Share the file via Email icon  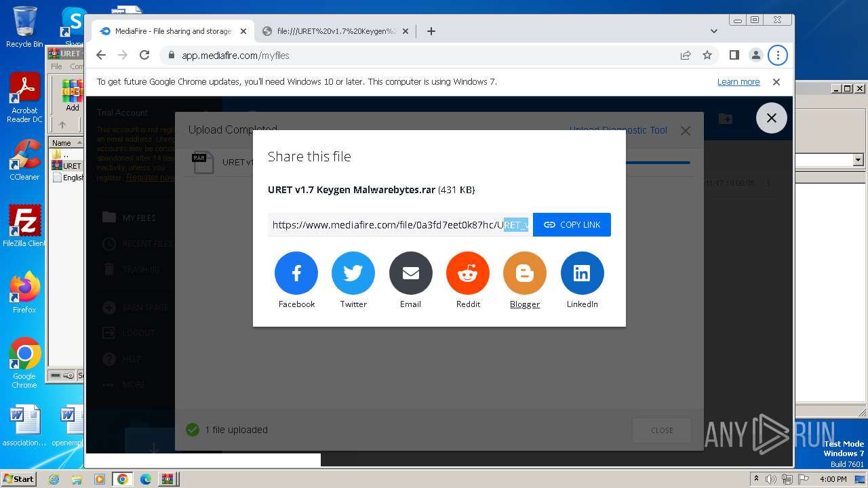coord(410,273)
